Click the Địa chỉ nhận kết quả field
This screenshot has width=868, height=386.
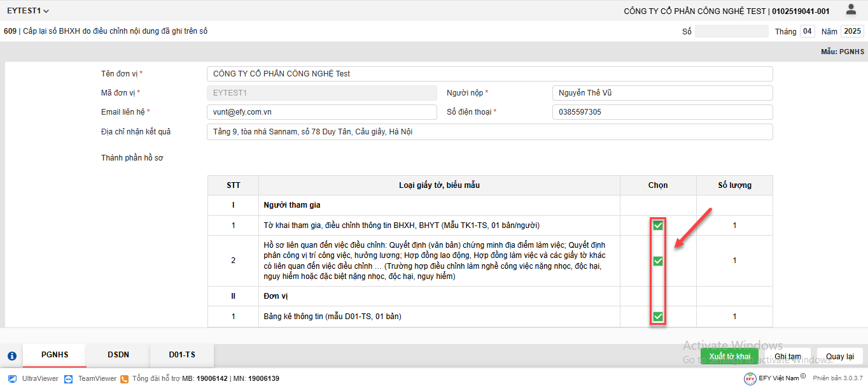pyautogui.click(x=490, y=132)
